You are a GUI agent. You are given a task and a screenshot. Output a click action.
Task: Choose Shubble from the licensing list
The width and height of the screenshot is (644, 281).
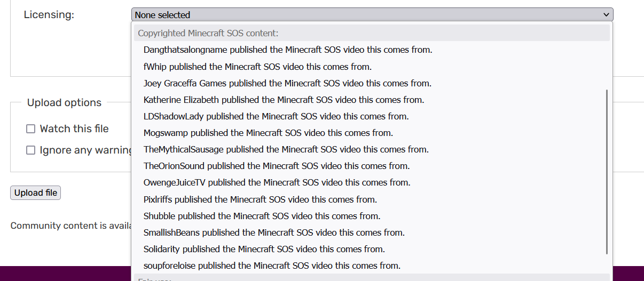(262, 216)
